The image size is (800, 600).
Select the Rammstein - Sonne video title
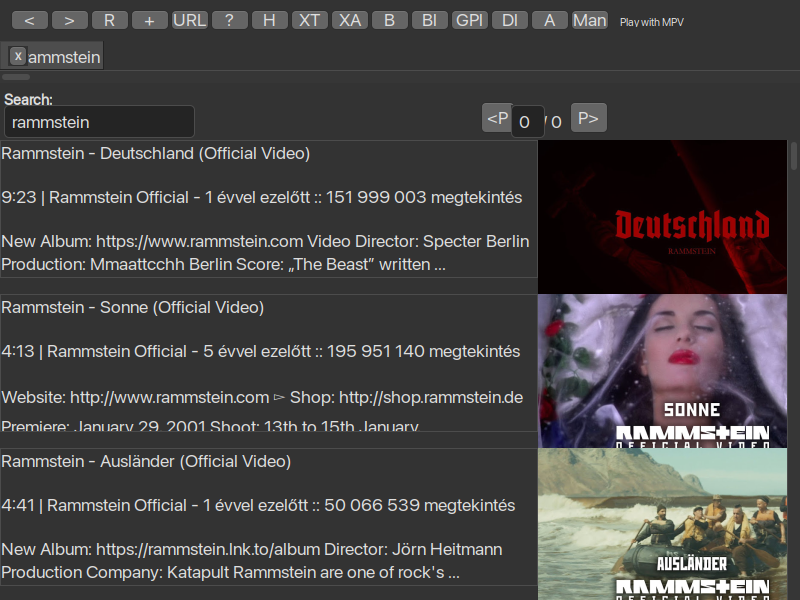click(x=132, y=308)
